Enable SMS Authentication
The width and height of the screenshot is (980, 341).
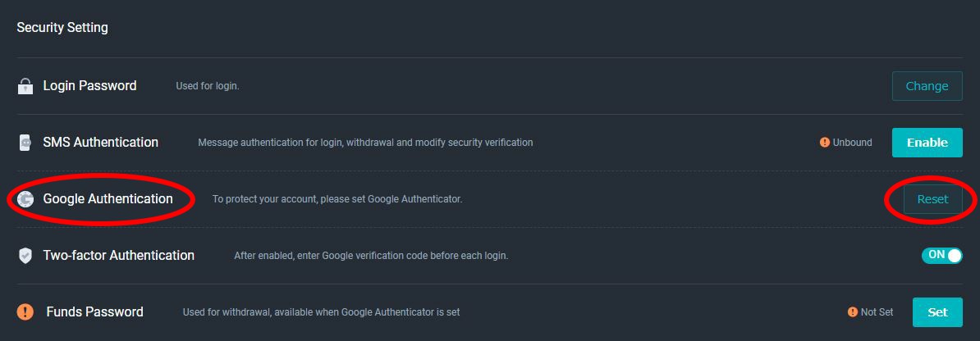[x=927, y=143]
